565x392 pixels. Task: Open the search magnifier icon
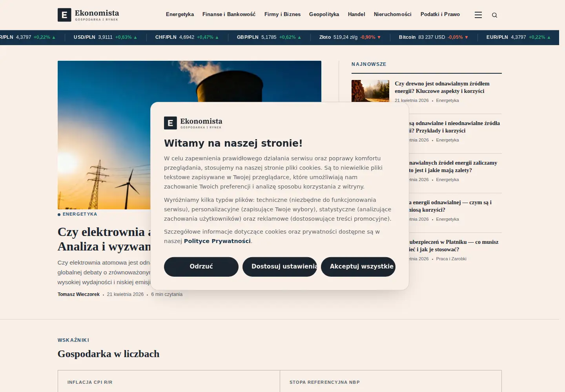click(x=494, y=15)
